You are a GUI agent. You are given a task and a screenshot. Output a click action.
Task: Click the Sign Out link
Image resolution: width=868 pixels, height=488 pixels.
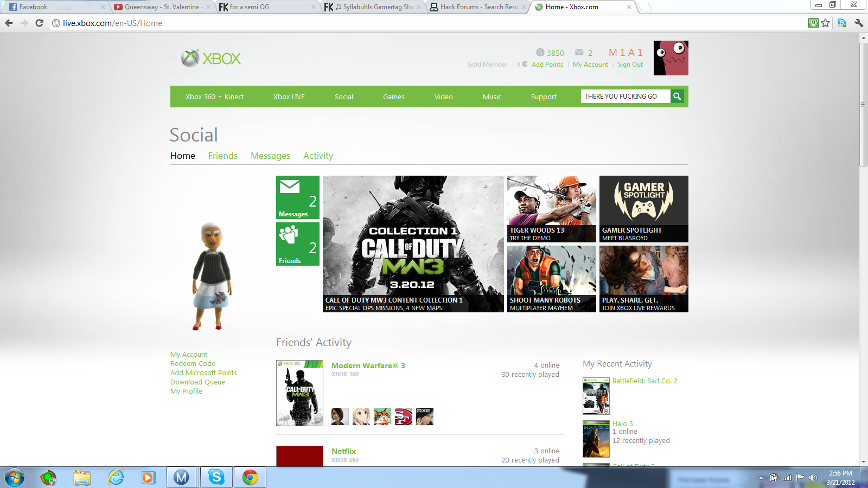point(630,65)
